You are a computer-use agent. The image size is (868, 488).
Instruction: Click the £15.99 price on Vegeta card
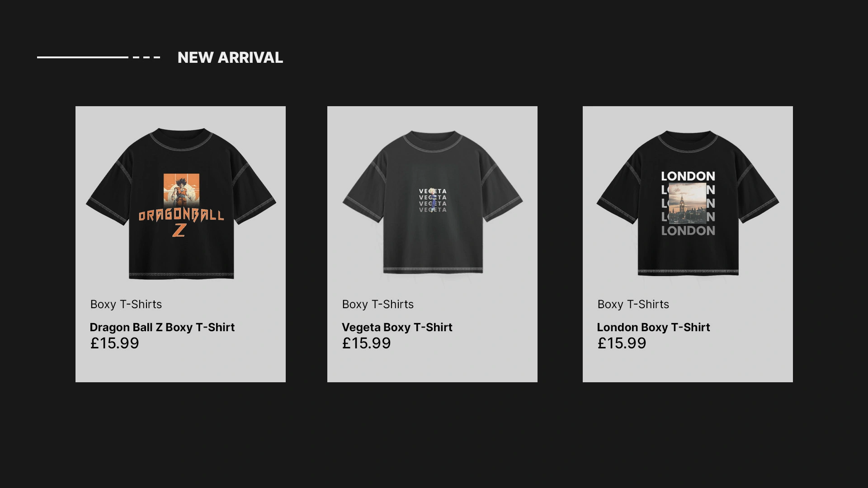pyautogui.click(x=366, y=343)
